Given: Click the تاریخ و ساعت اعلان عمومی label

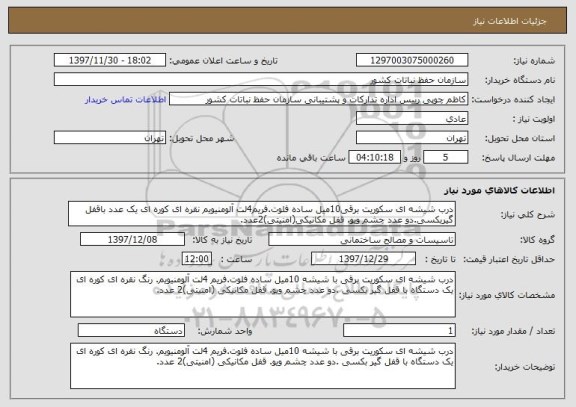Looking at the screenshot, I should [x=223, y=61].
